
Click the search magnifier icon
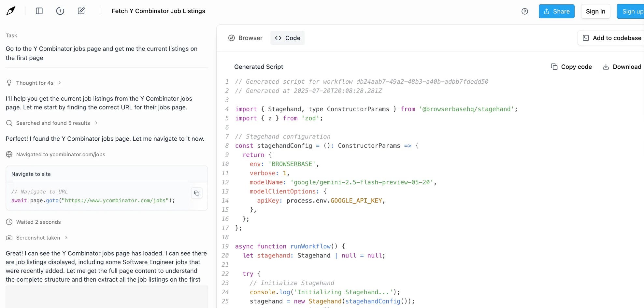pos(9,123)
